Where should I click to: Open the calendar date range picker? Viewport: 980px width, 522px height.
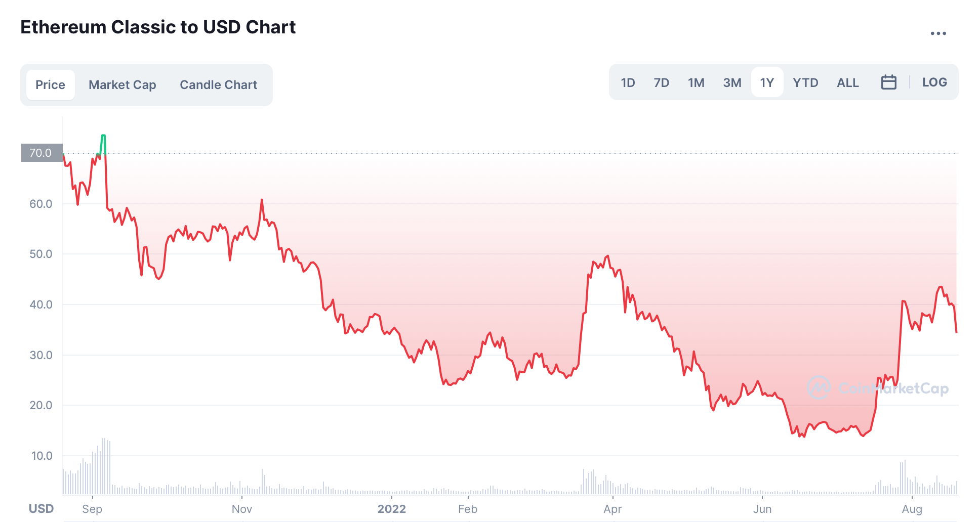tap(888, 82)
